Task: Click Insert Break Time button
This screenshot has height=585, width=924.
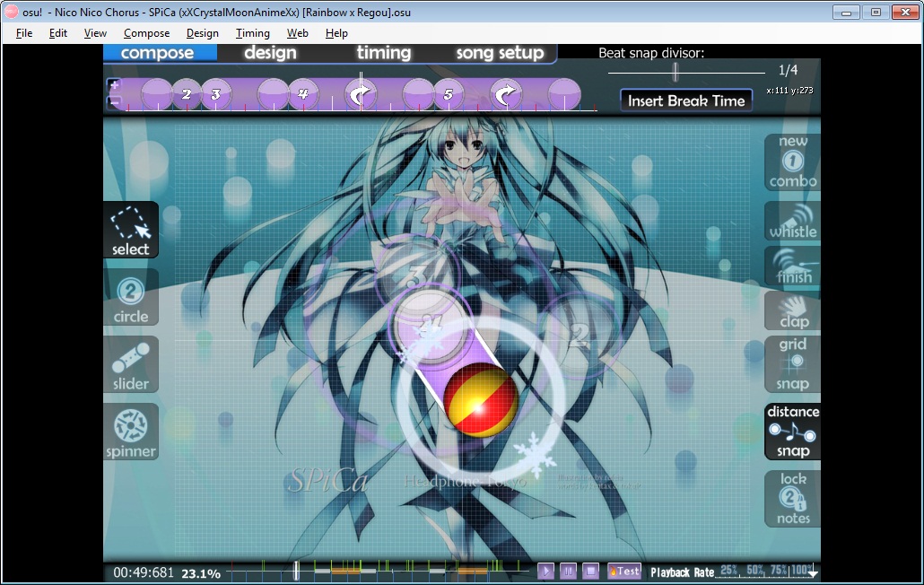Action: point(686,100)
